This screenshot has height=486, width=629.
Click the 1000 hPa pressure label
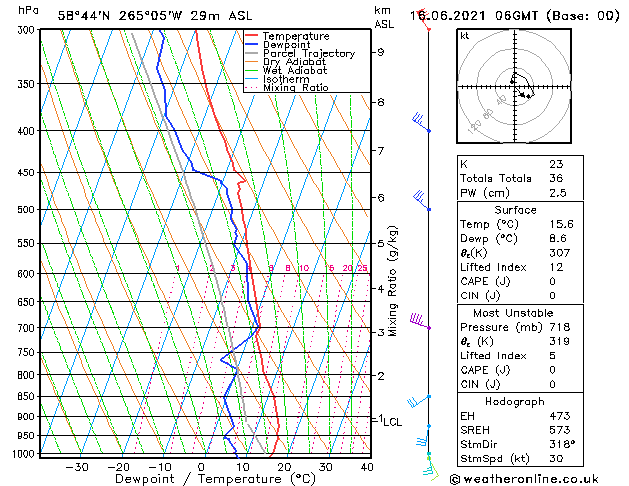(25, 454)
